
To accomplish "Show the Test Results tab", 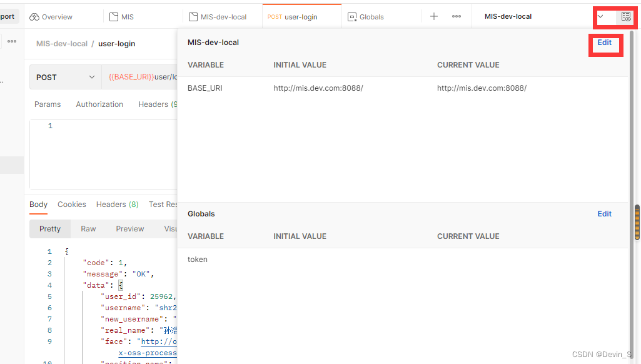I will [163, 205].
